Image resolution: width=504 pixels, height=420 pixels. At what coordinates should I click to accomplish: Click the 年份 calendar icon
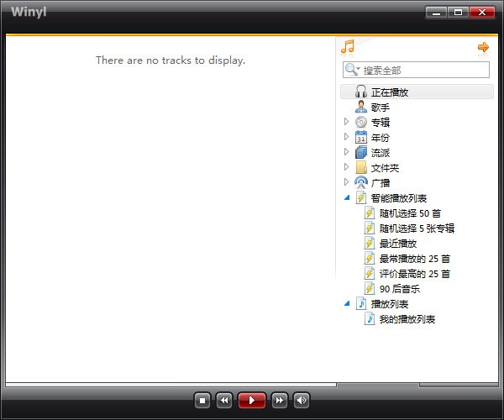point(361,137)
